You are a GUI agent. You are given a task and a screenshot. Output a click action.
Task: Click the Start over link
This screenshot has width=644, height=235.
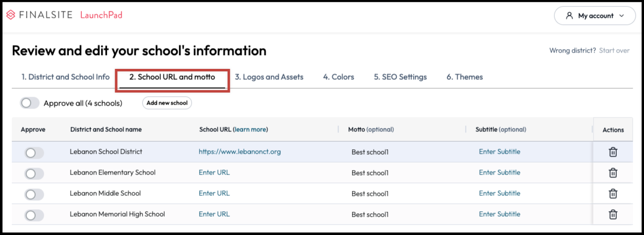614,51
